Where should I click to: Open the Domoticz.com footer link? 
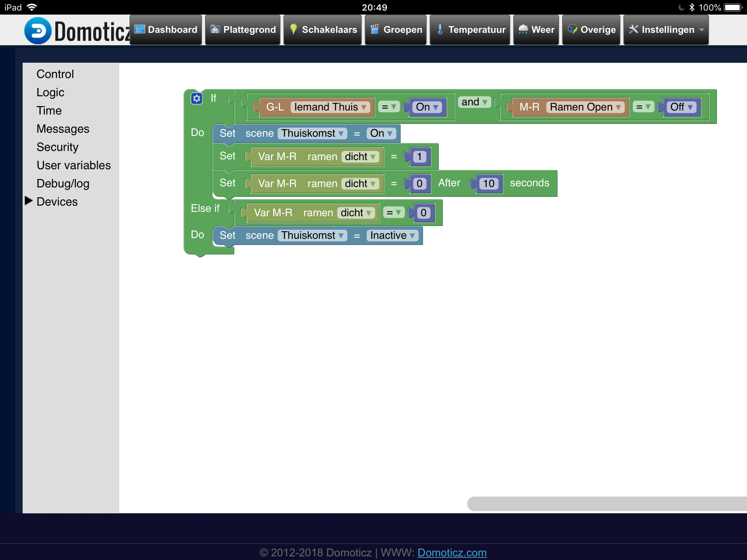coord(452,553)
